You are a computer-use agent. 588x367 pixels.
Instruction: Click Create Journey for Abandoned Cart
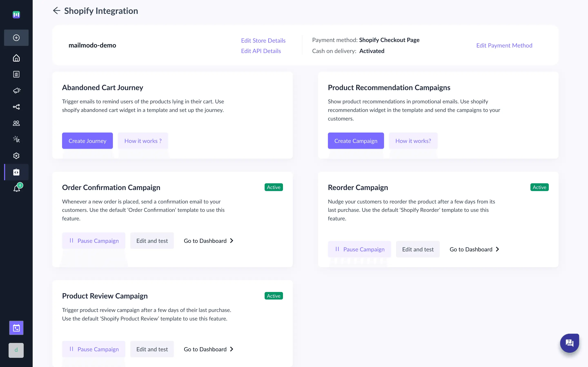click(x=87, y=140)
